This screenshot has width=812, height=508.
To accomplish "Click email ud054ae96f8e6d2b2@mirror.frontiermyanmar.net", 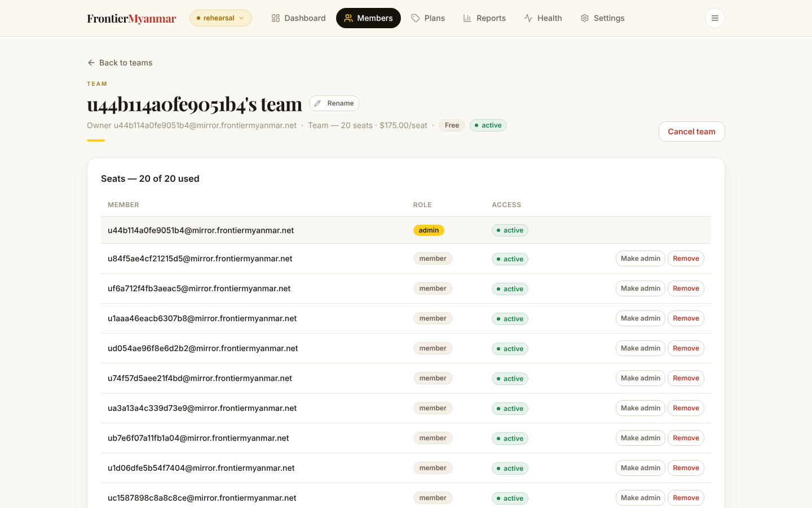I will click(203, 348).
